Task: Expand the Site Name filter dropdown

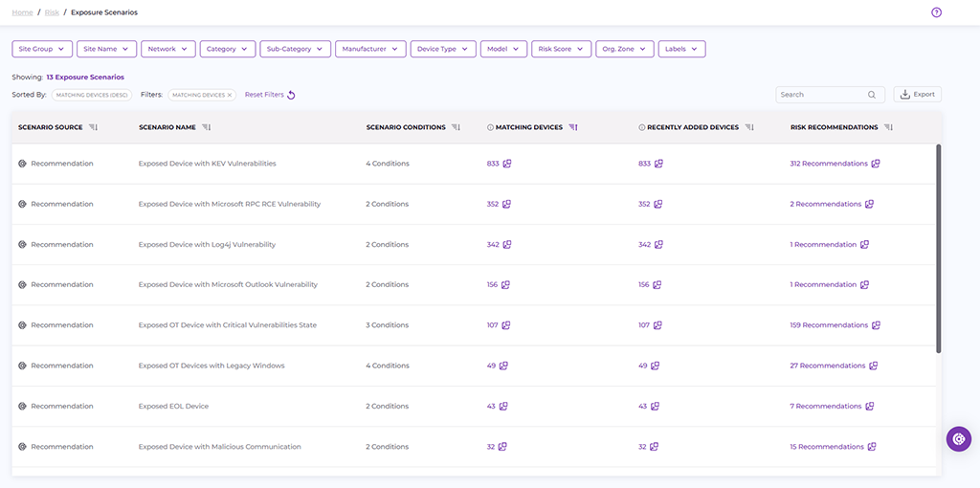Action: tap(106, 49)
